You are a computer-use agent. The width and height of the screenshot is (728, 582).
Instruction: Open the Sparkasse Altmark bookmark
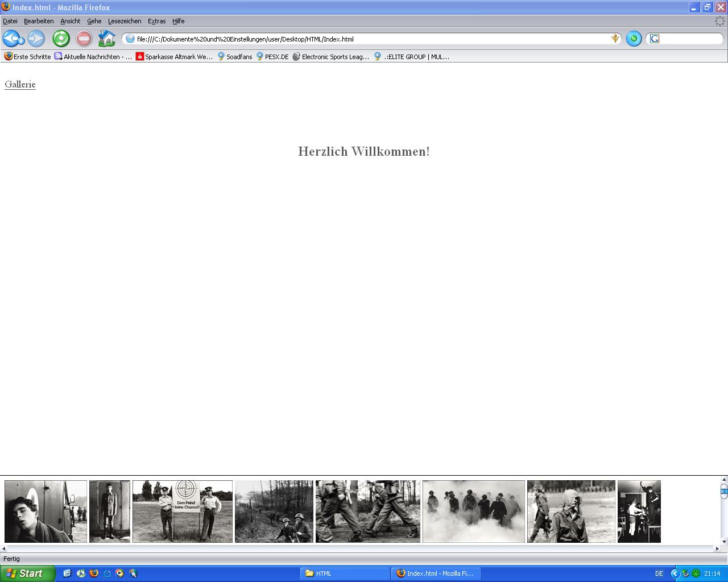[x=174, y=57]
